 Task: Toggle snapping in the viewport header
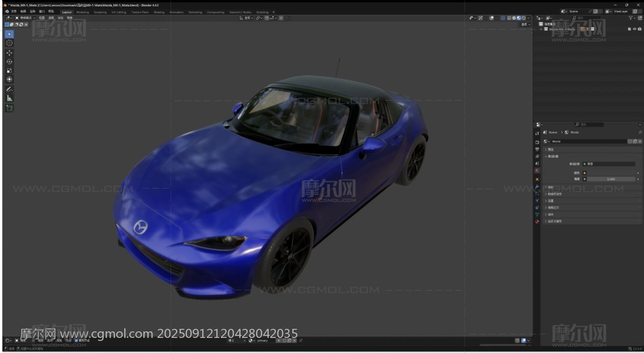[267, 18]
